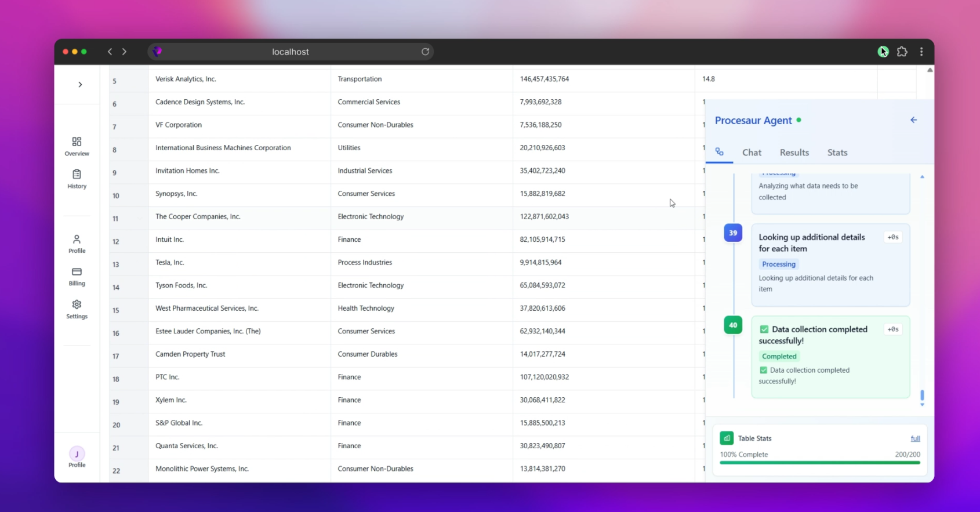Open the Stats tab
This screenshot has width=980, height=512.
837,152
